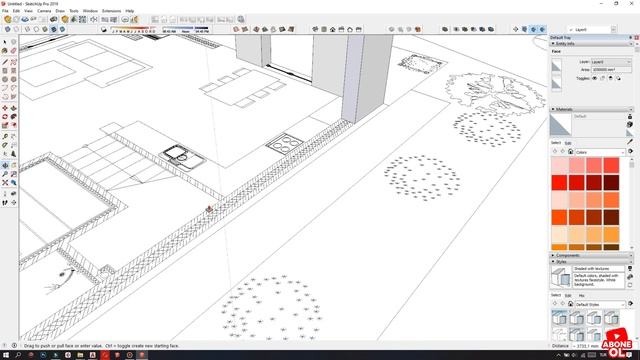The height and width of the screenshot is (360, 640).
Task: Toggle the Locked option in Entity Info
Action: pyautogui.click(x=603, y=78)
